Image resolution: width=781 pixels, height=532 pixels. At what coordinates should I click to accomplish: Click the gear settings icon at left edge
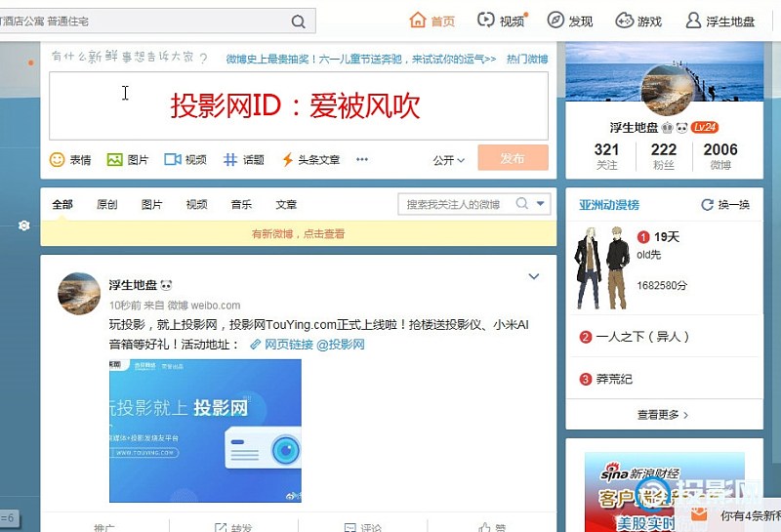pos(23,225)
